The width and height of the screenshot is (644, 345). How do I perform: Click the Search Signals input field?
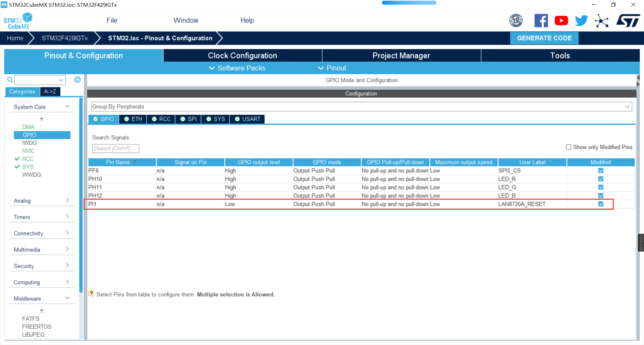tap(115, 148)
